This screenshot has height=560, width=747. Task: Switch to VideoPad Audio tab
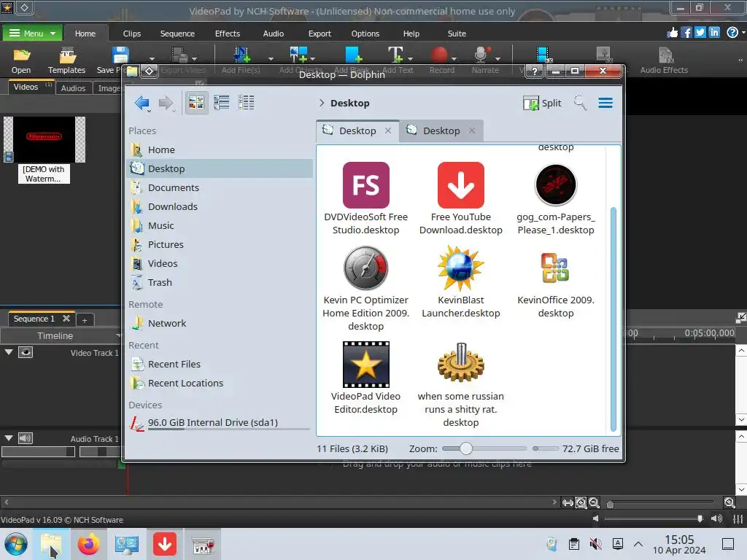point(273,34)
